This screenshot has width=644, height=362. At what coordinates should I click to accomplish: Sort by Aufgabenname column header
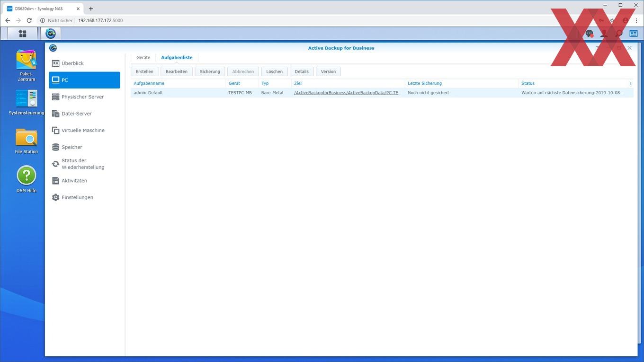[x=178, y=83]
